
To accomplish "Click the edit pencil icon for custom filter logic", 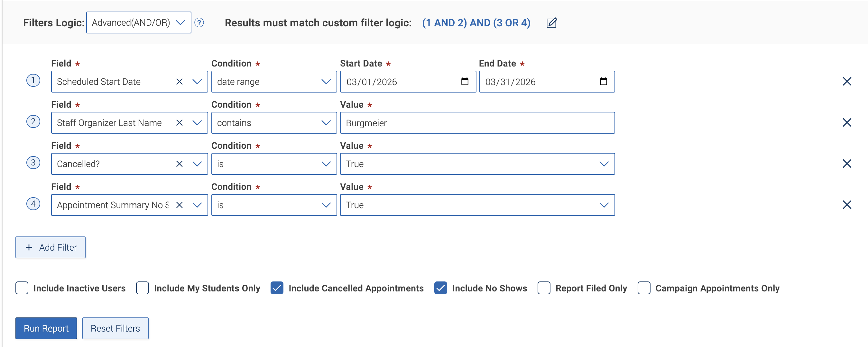I will pyautogui.click(x=552, y=22).
